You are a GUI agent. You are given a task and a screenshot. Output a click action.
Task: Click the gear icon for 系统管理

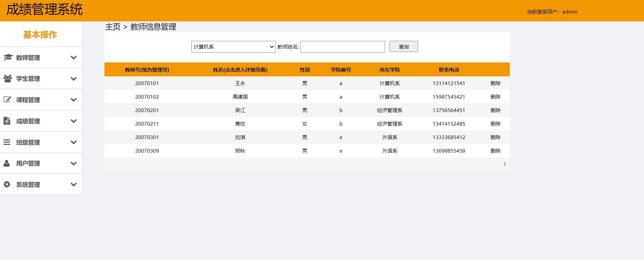click(x=7, y=184)
